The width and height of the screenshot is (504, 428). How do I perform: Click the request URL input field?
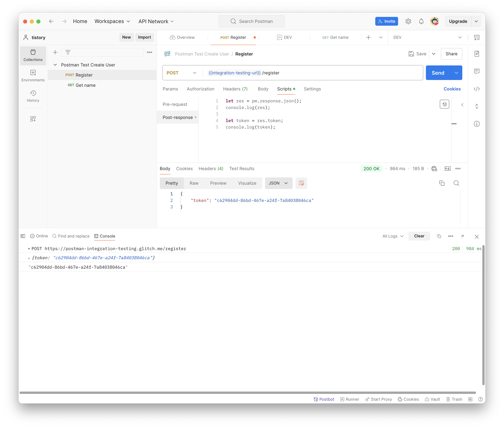(339, 73)
